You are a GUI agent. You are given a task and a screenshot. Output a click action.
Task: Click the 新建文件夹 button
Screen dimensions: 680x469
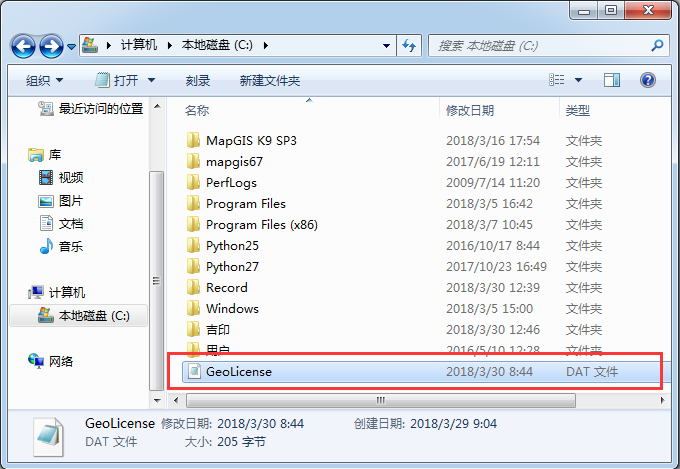click(x=270, y=80)
